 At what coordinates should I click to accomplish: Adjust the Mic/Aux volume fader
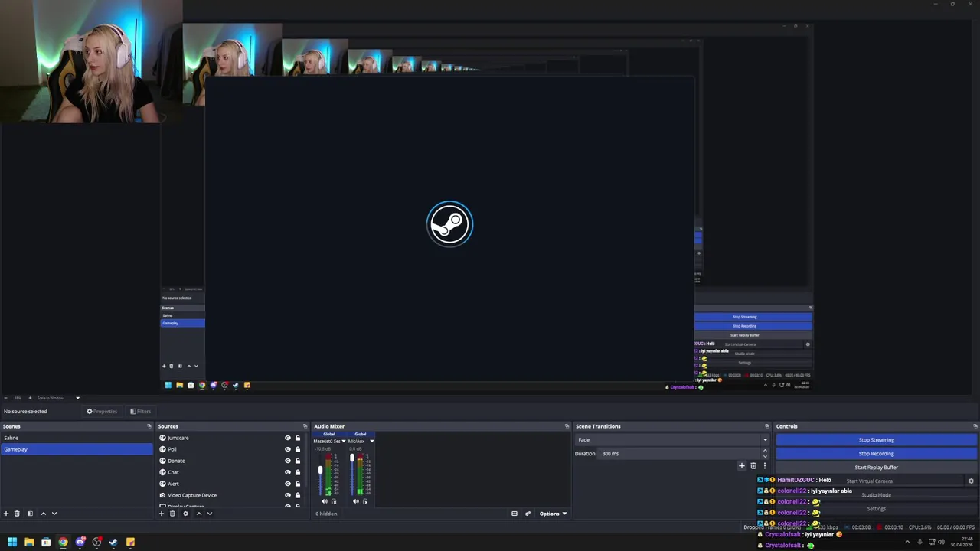[352, 458]
